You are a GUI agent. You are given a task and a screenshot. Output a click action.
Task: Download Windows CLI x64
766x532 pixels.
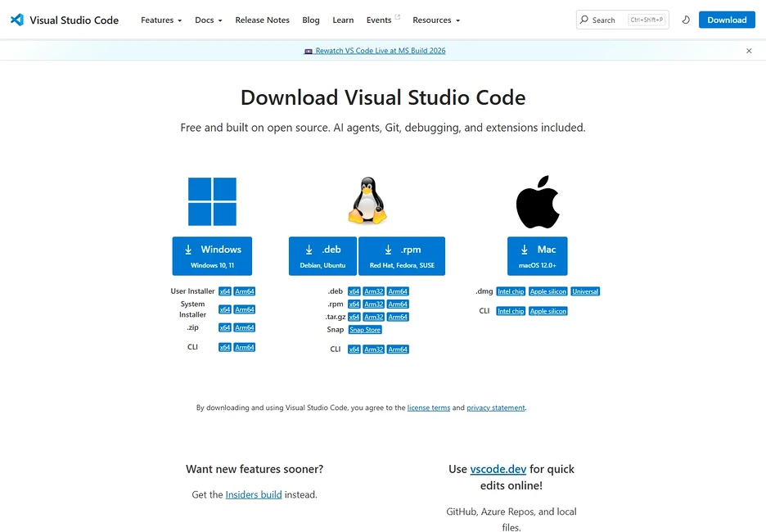[225, 347]
